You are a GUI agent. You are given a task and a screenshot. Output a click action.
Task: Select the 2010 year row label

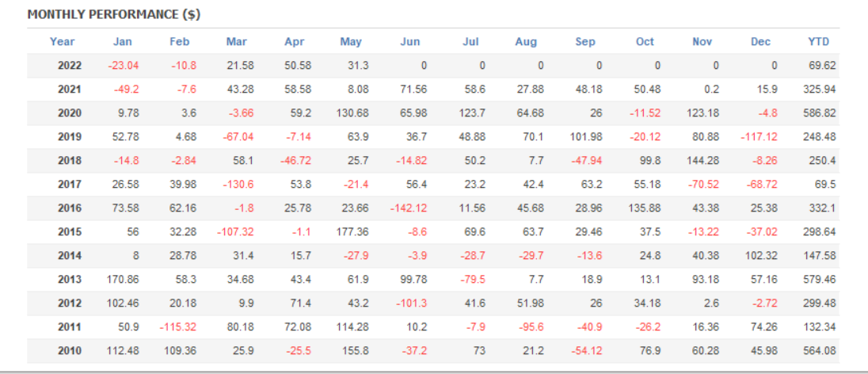point(70,351)
